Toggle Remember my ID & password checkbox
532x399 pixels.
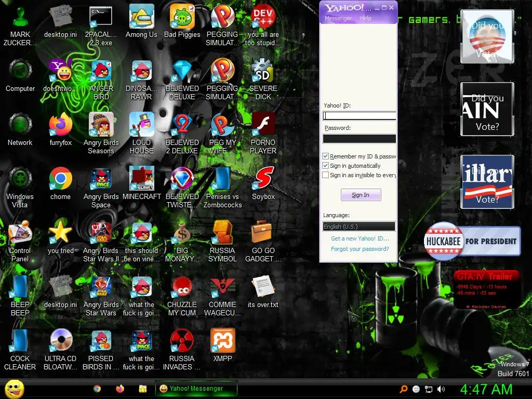(x=325, y=156)
